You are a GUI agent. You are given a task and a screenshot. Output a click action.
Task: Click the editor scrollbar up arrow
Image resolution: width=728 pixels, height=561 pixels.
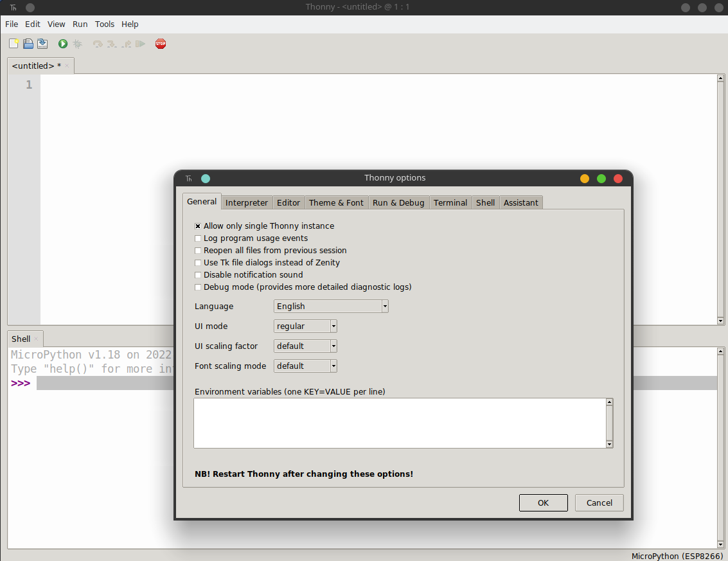click(720, 78)
